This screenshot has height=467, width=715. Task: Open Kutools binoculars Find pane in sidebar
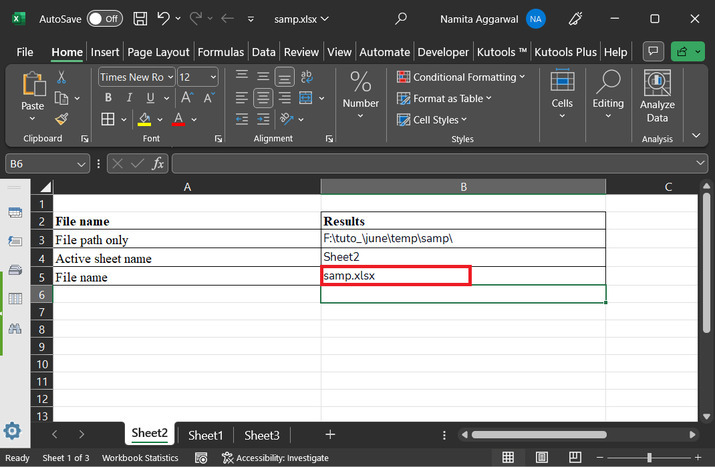tap(15, 328)
